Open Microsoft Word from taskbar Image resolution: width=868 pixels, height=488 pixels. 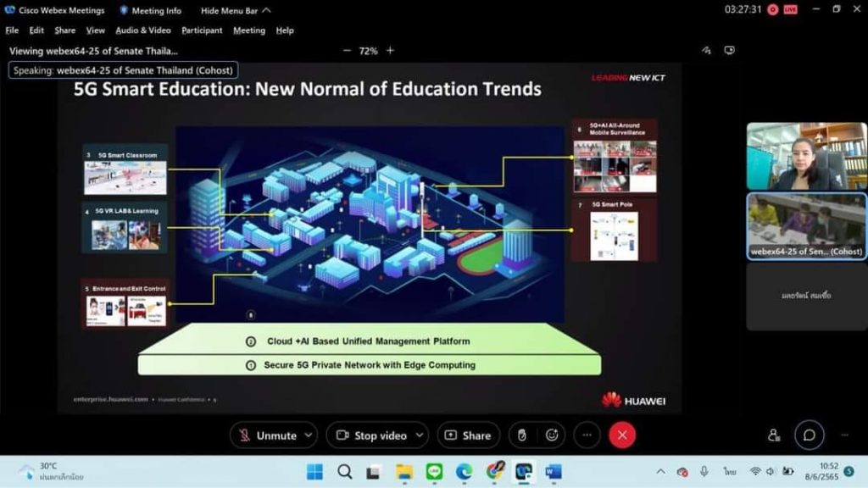click(x=553, y=472)
